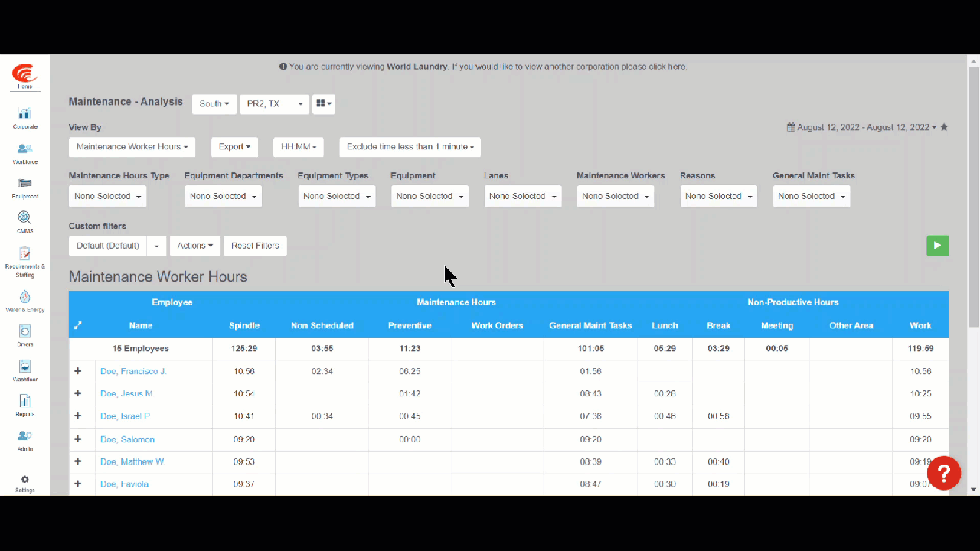Open the Reasons filter dropdown
980x551 pixels.
719,197
